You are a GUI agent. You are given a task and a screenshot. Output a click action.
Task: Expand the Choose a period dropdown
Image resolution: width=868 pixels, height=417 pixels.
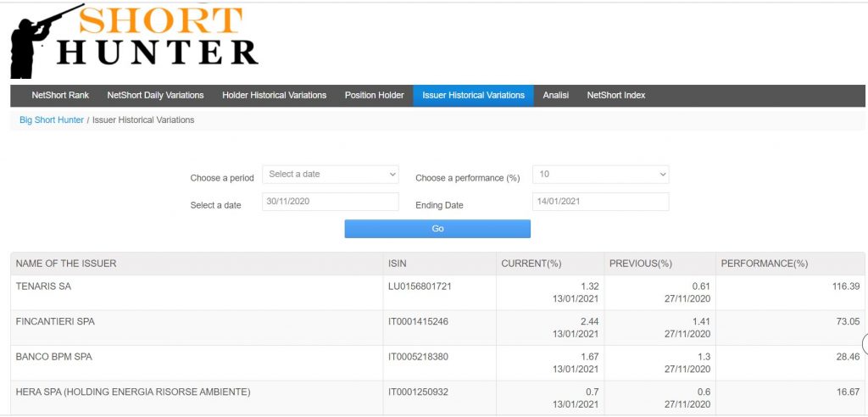tap(331, 175)
